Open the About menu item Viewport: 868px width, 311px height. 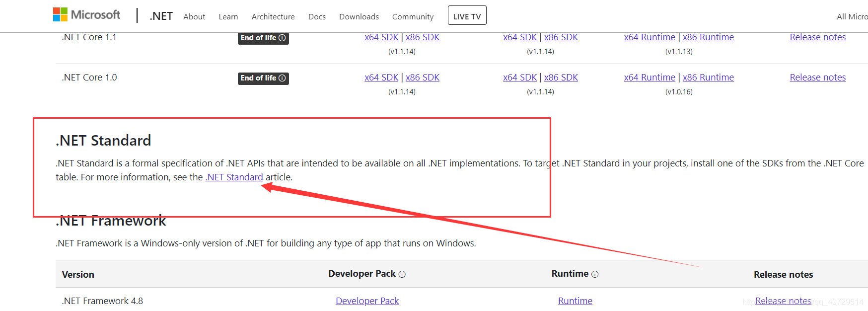pyautogui.click(x=194, y=16)
